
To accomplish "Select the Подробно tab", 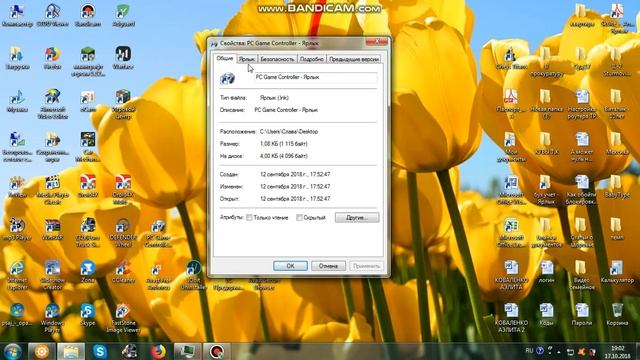I will [x=311, y=59].
